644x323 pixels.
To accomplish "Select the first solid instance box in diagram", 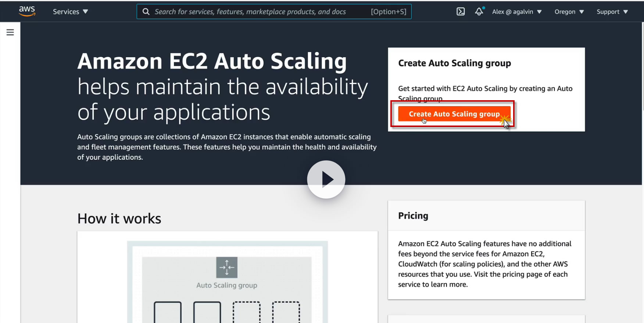I will pyautogui.click(x=168, y=312).
